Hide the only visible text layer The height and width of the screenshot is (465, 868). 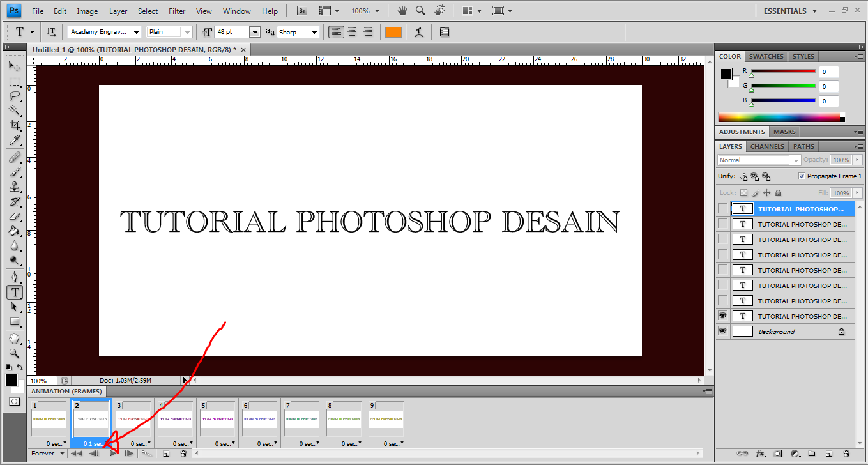point(722,316)
